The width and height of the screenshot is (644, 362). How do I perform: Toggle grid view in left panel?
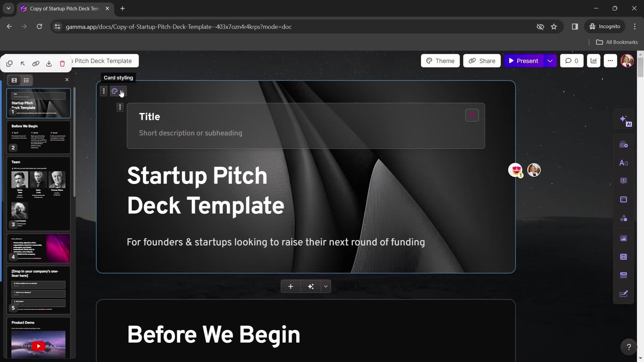(x=14, y=80)
